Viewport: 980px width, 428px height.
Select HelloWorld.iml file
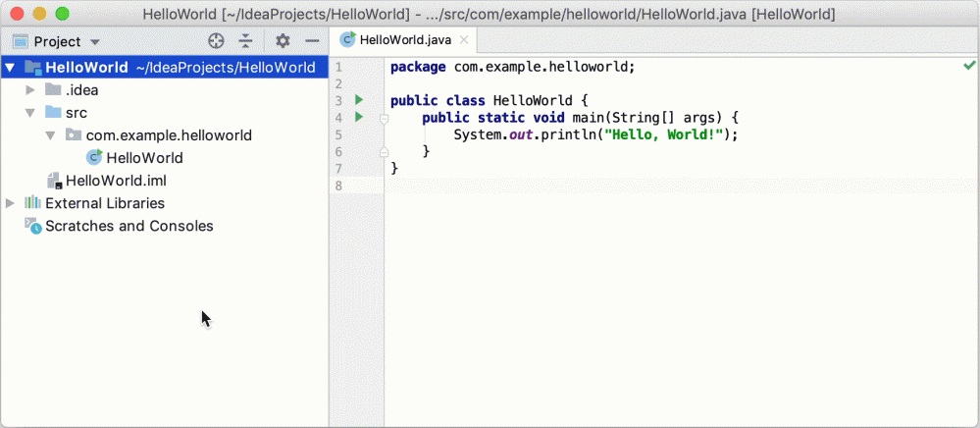pyautogui.click(x=116, y=181)
